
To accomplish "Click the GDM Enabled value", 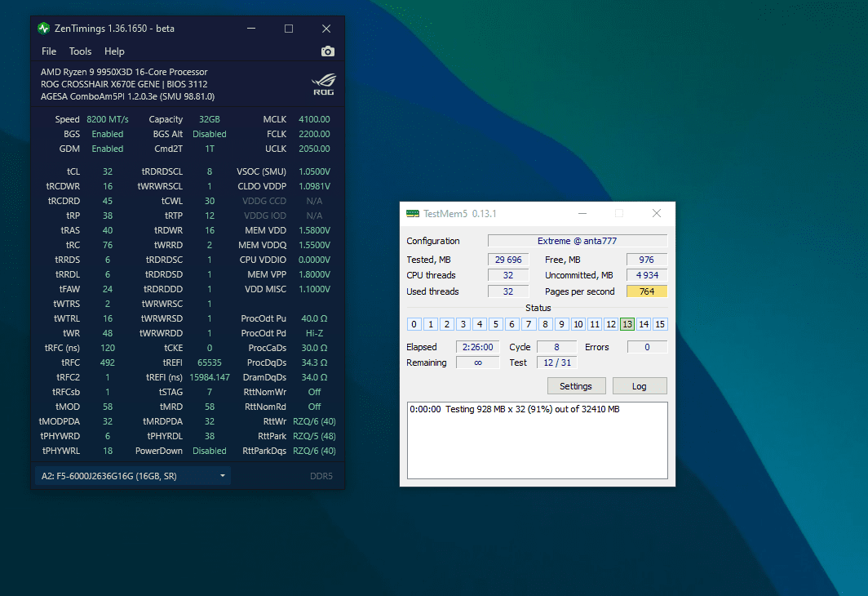I will coord(108,149).
